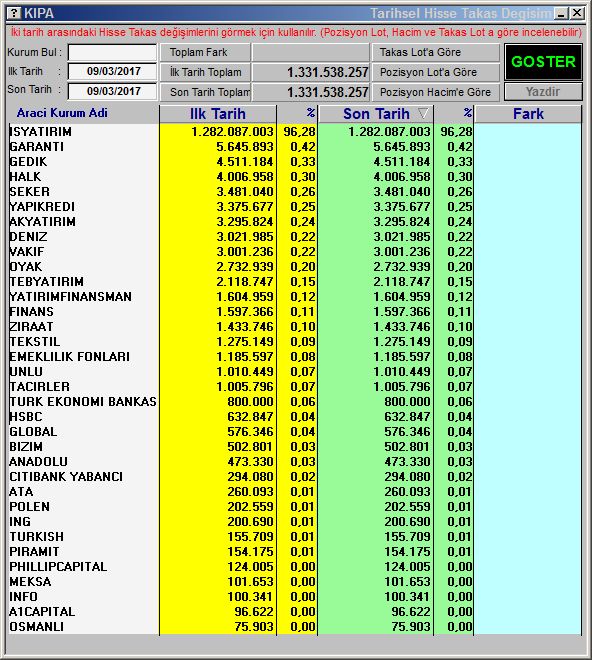Select the ISYATIRIM row
The height and width of the screenshot is (660, 592).
[x=295, y=132]
